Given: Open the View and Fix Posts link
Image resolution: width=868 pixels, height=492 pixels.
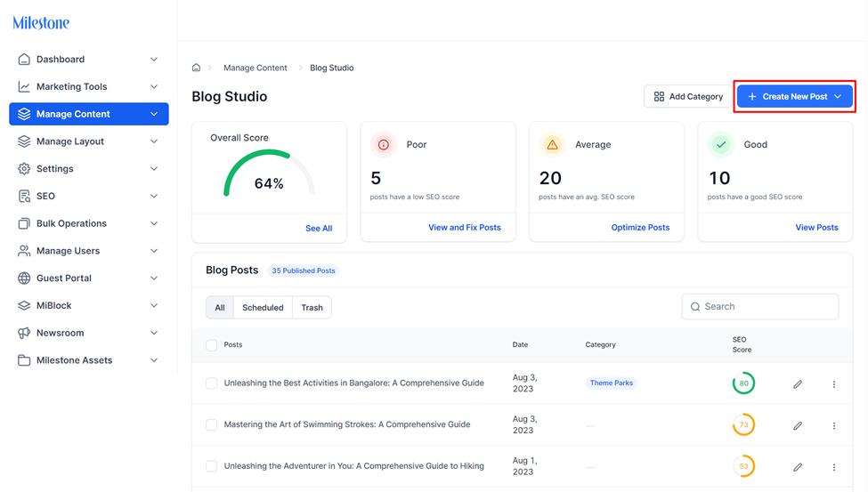Looking at the screenshot, I should [x=465, y=228].
